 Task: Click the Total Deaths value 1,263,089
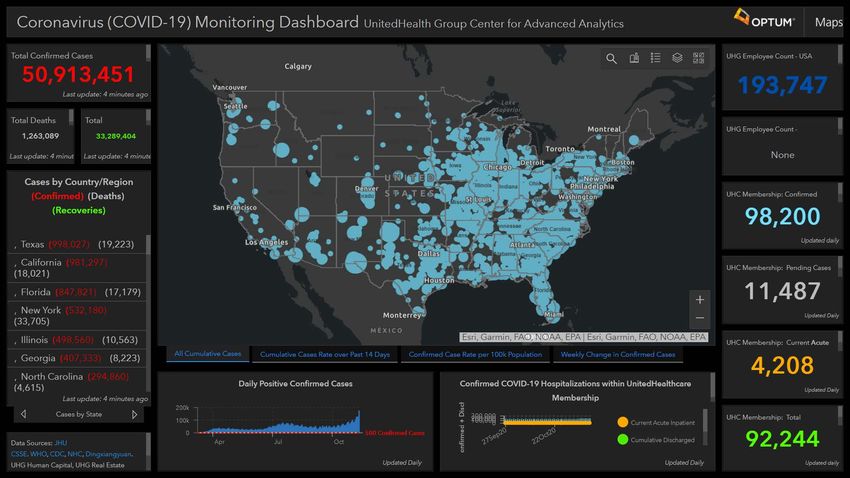pyautogui.click(x=40, y=136)
